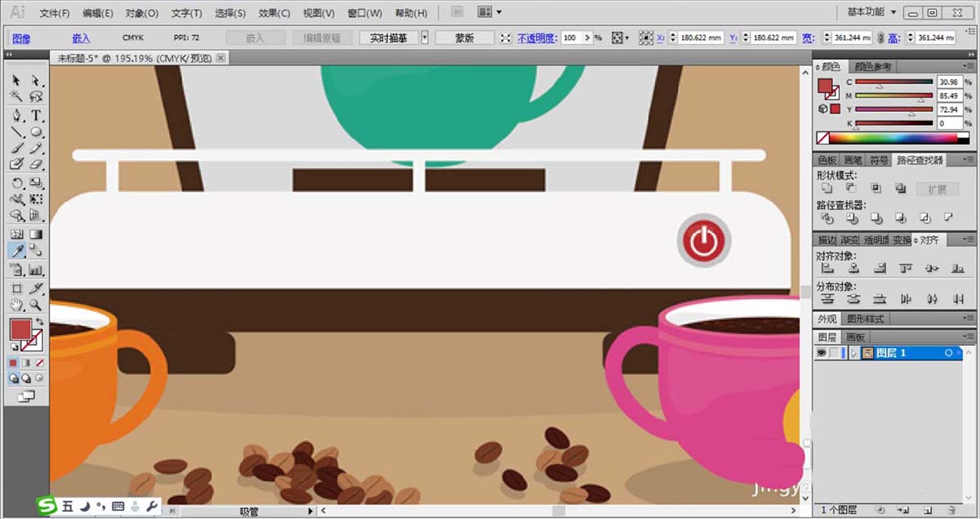Click the 蒙版 button
Image resolution: width=980 pixels, height=519 pixels.
tap(465, 38)
